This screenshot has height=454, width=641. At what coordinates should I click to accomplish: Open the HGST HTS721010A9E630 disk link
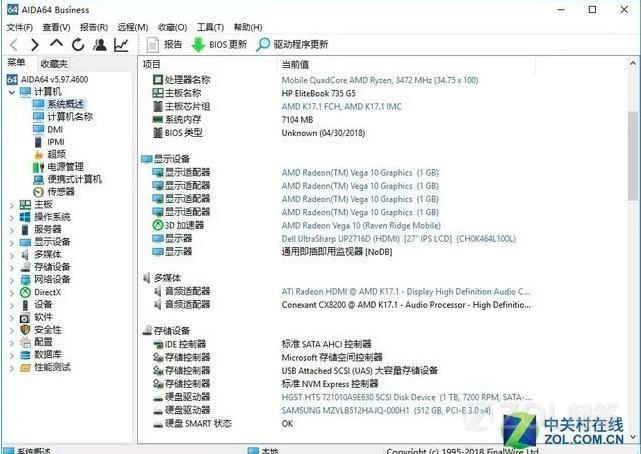[406, 397]
